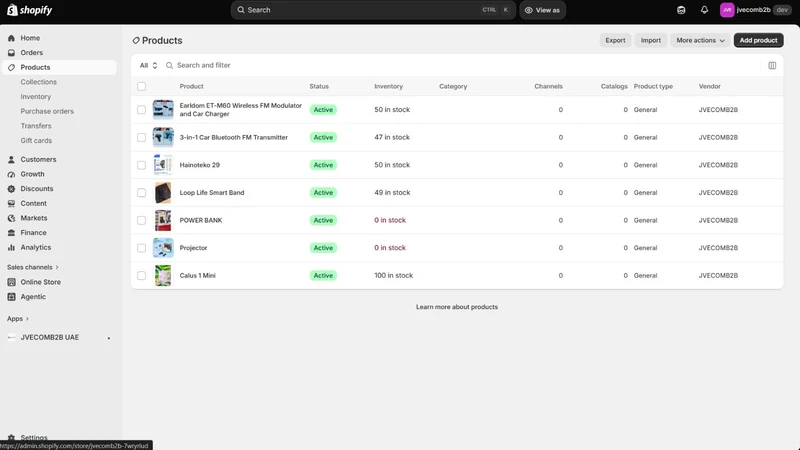Click the eye icon on View as
The height and width of the screenshot is (450, 800).
[x=529, y=10]
